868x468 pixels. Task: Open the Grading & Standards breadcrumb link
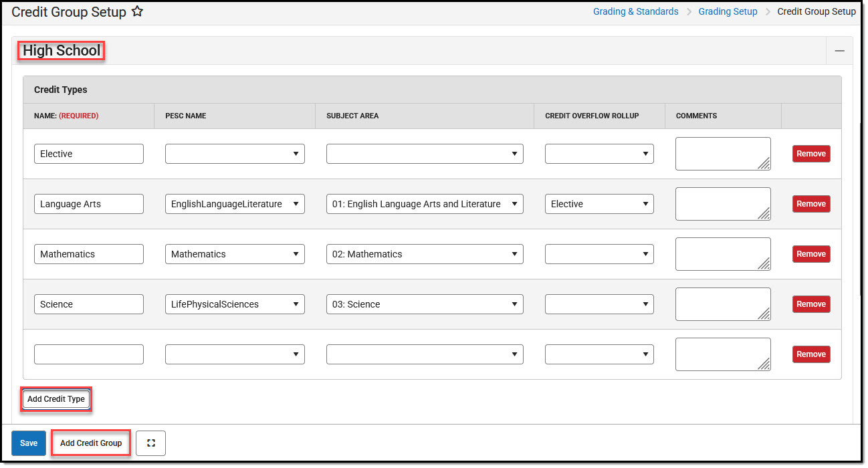(635, 11)
